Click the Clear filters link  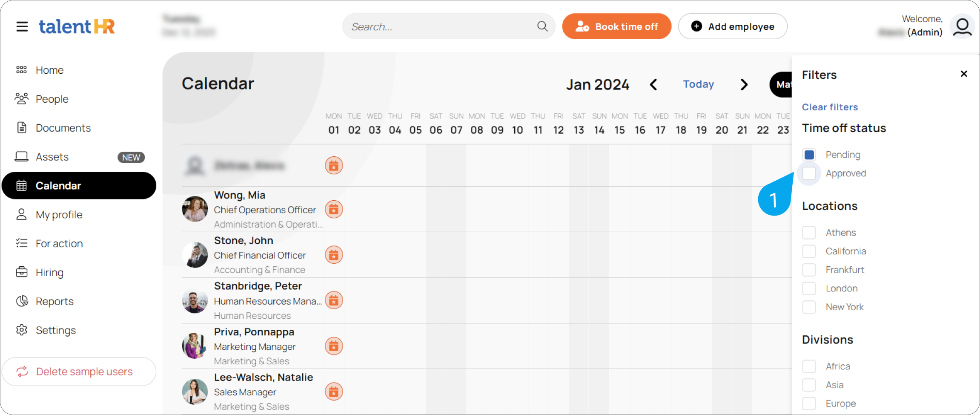[830, 107]
